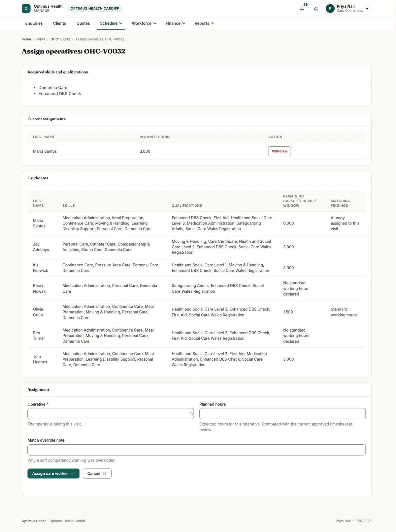
Task: Open the Finance dropdown menu
Action: (x=175, y=23)
